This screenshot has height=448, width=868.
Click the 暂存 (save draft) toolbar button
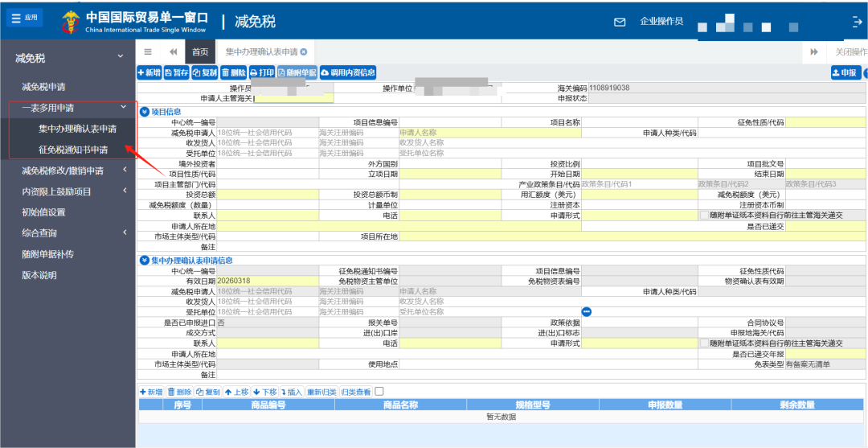(177, 72)
